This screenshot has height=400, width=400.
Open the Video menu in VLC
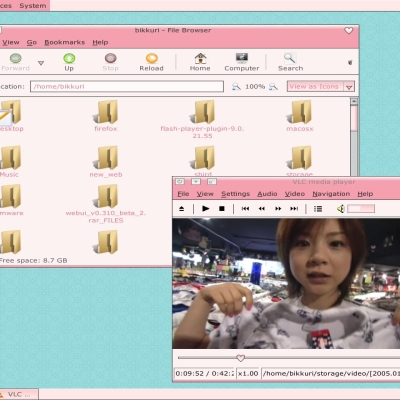point(295,194)
